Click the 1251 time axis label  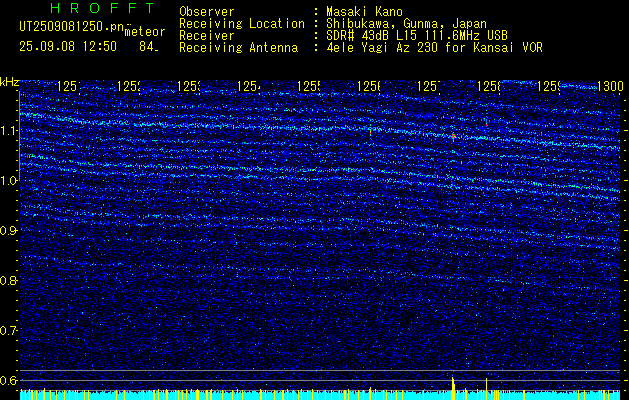coord(69,86)
